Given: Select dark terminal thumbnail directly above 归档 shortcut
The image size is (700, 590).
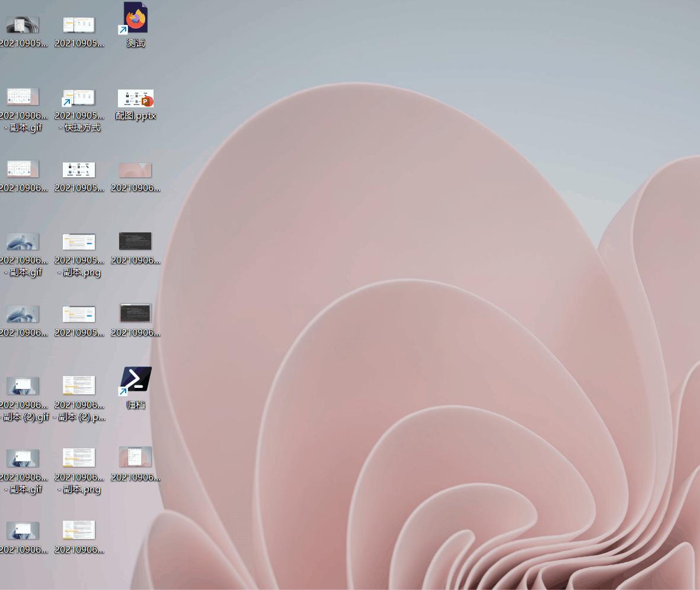Looking at the screenshot, I should pyautogui.click(x=136, y=314).
